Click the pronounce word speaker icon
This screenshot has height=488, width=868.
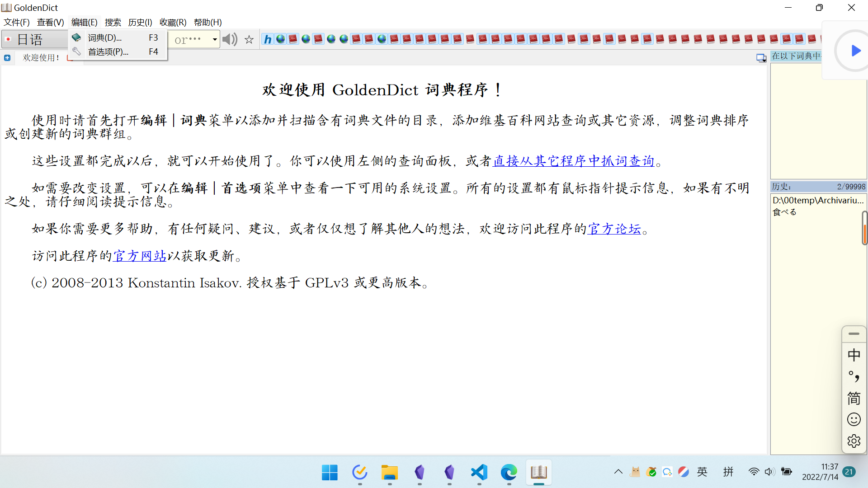pyautogui.click(x=230, y=39)
